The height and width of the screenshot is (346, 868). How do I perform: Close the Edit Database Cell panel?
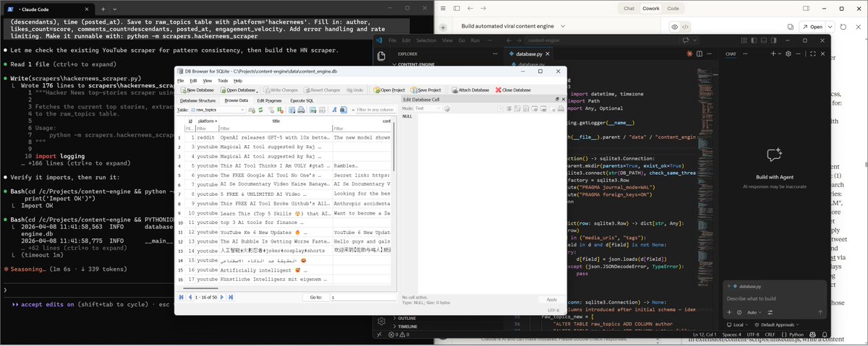point(562,99)
